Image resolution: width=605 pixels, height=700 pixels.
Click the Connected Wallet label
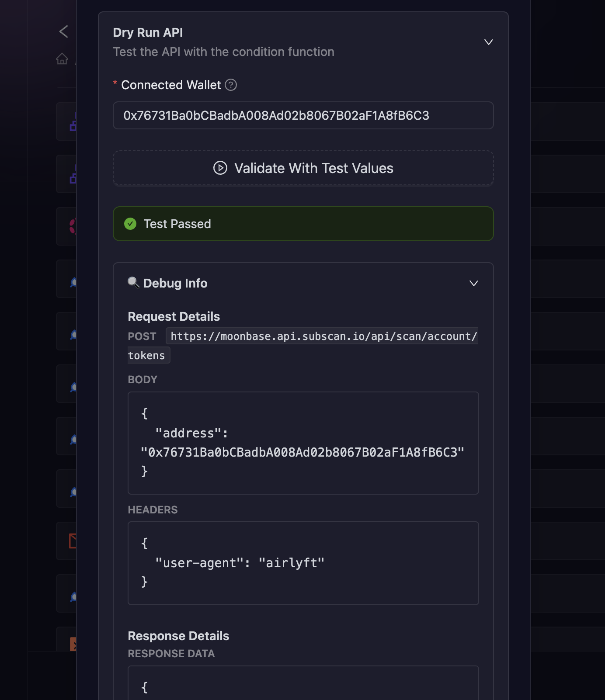pyautogui.click(x=171, y=85)
